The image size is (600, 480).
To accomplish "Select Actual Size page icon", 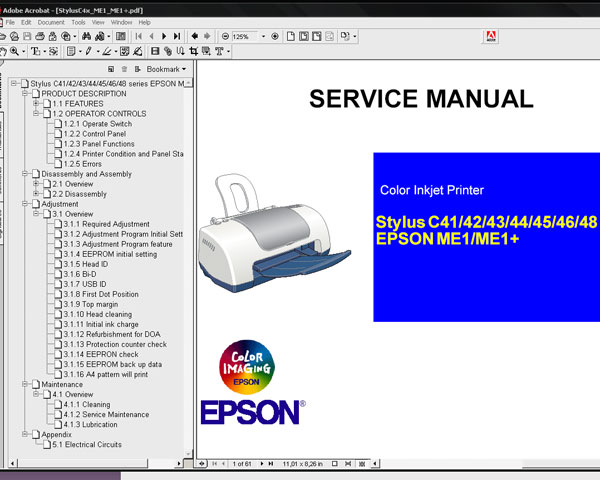I will tap(291, 36).
